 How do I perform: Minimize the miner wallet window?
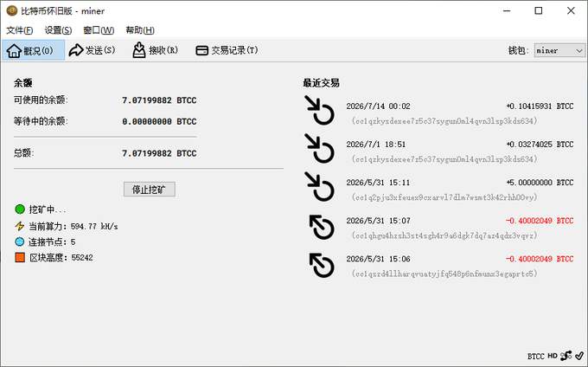[507, 11]
